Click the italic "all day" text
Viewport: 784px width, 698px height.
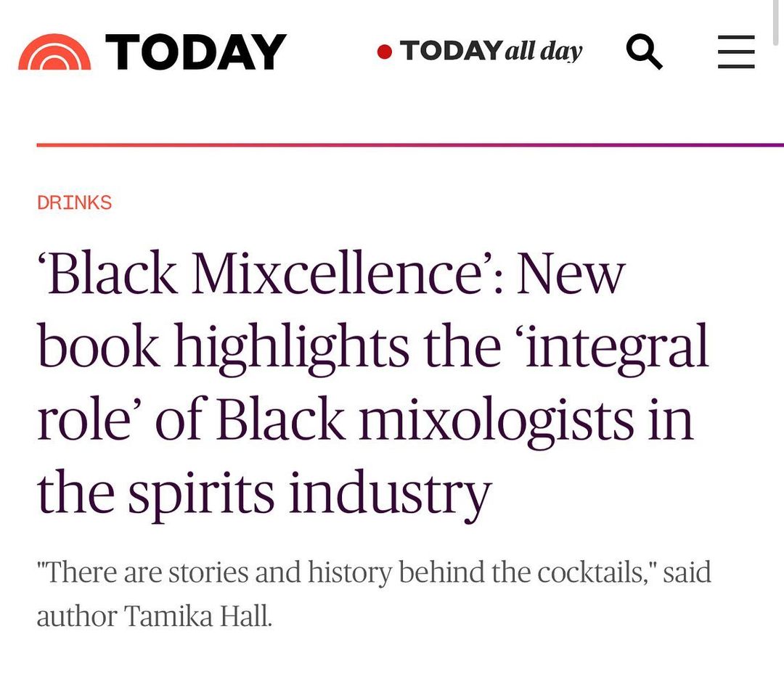[544, 52]
